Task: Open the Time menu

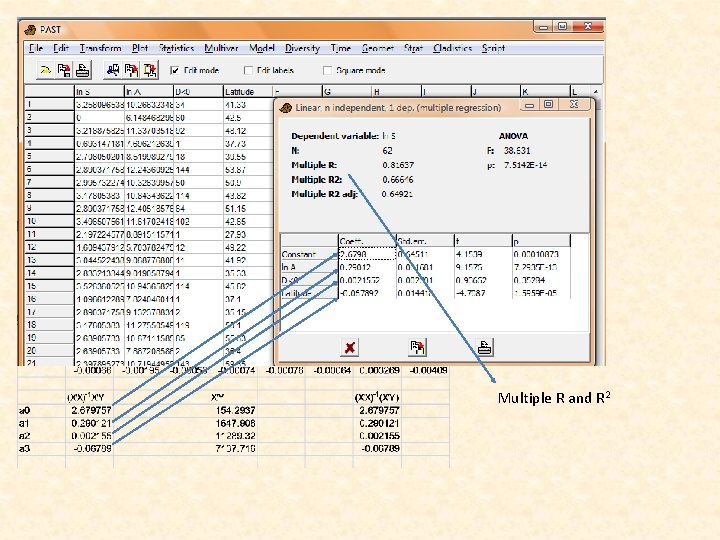Action: click(341, 48)
